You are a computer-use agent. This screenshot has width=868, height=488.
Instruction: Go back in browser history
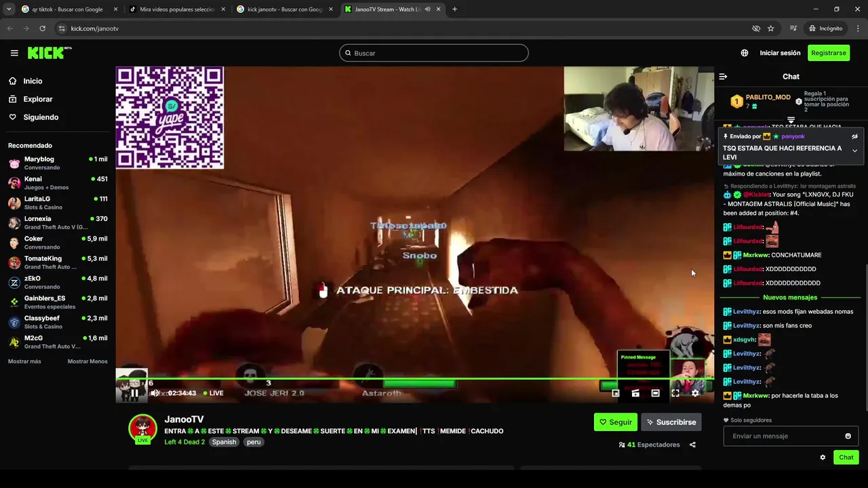[x=9, y=28]
